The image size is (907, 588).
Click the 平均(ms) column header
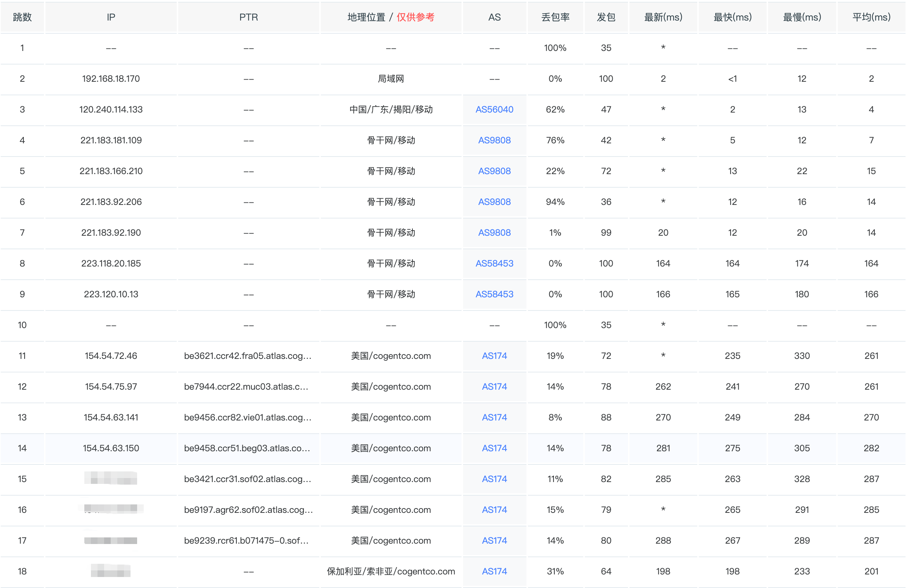coord(871,17)
